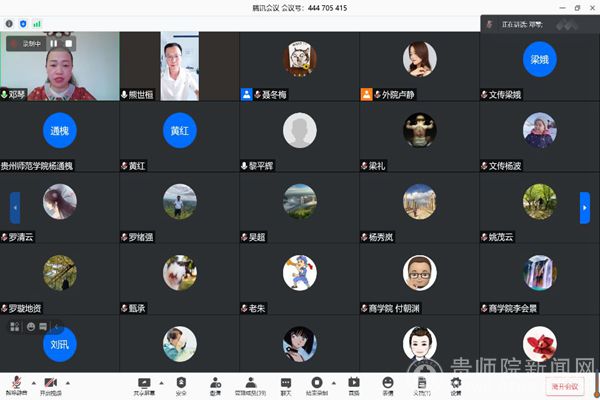Expand share screen options arrow
This screenshot has width=600, height=400.
tap(161, 383)
